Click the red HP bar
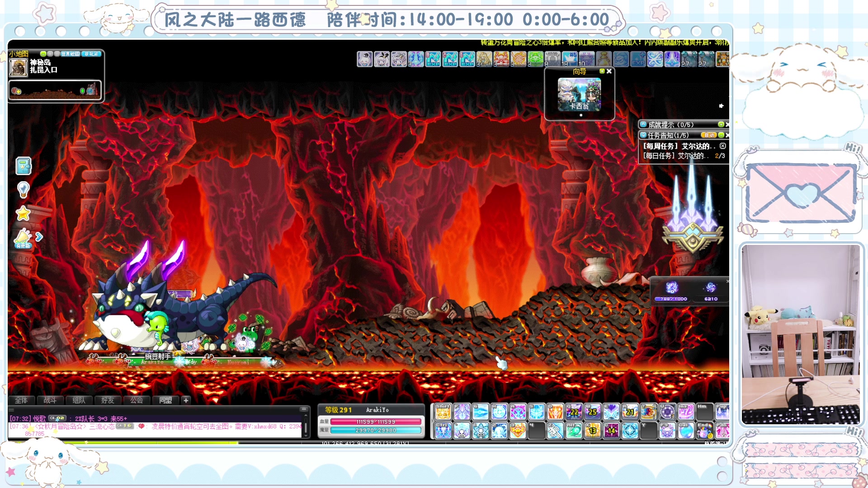This screenshot has width=868, height=488. (x=376, y=422)
